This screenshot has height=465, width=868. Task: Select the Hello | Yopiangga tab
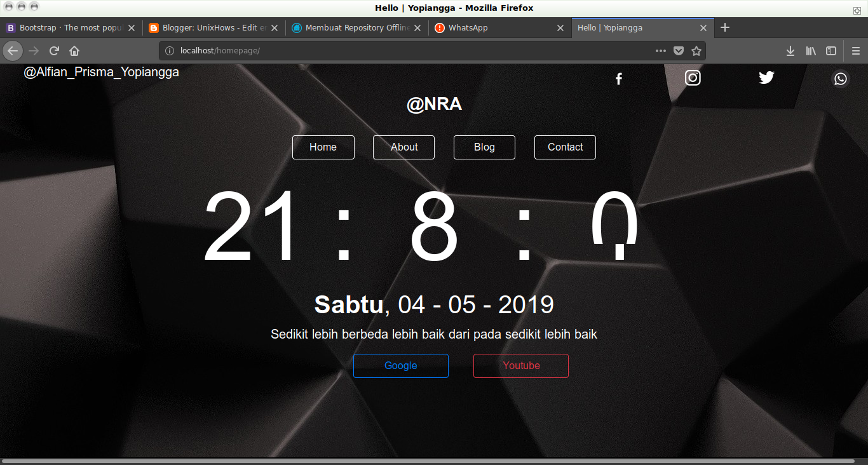(x=643, y=28)
